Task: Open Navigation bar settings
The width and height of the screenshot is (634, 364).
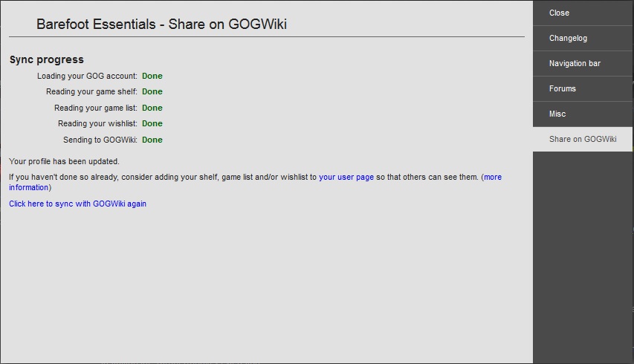Action: click(583, 63)
